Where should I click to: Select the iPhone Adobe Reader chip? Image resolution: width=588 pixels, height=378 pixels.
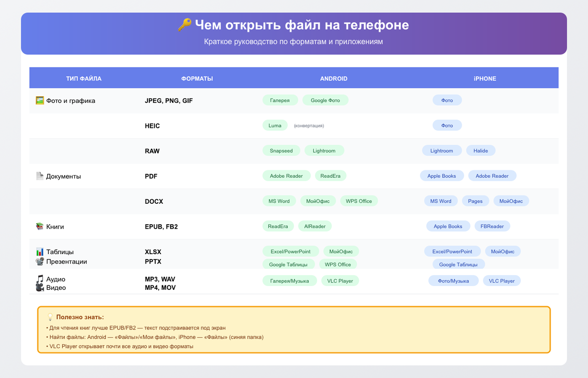click(492, 176)
